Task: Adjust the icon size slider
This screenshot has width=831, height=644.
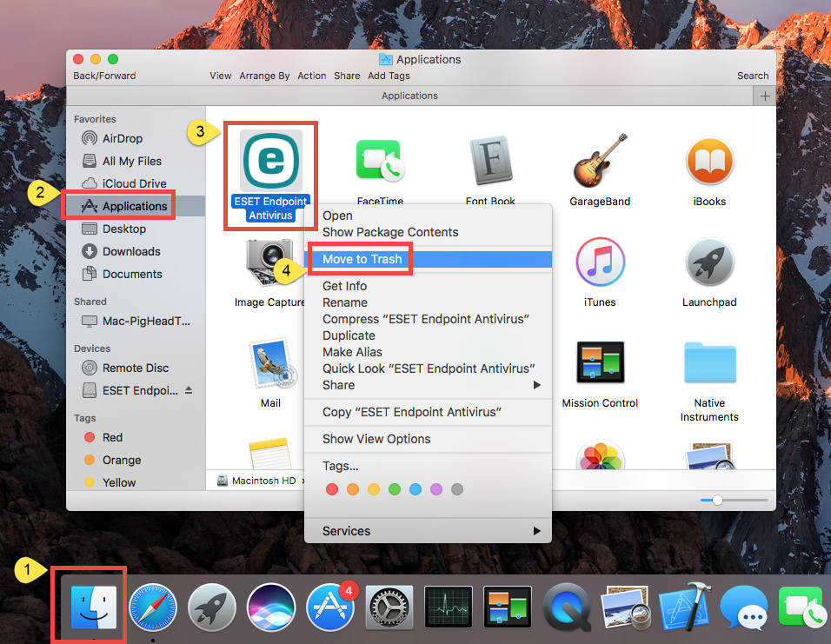Action: [718, 500]
